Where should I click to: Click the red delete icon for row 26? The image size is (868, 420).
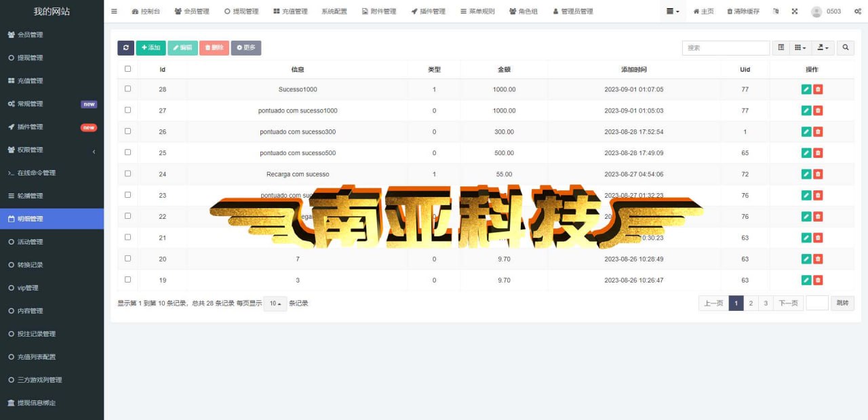[x=818, y=132]
